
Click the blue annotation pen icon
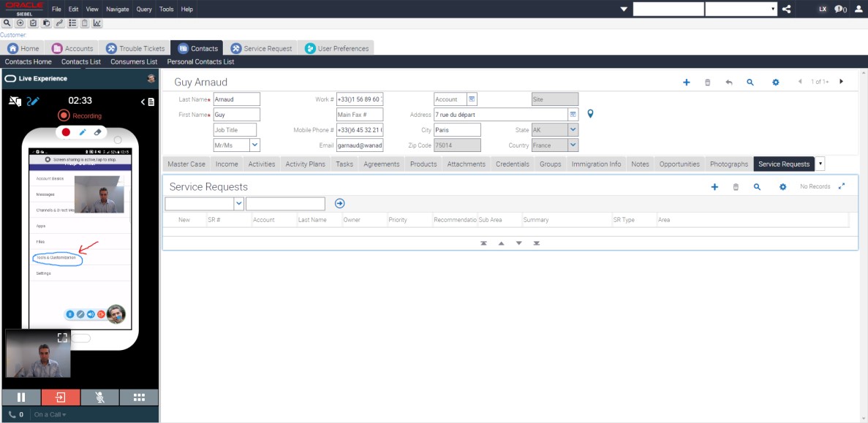[x=33, y=102]
